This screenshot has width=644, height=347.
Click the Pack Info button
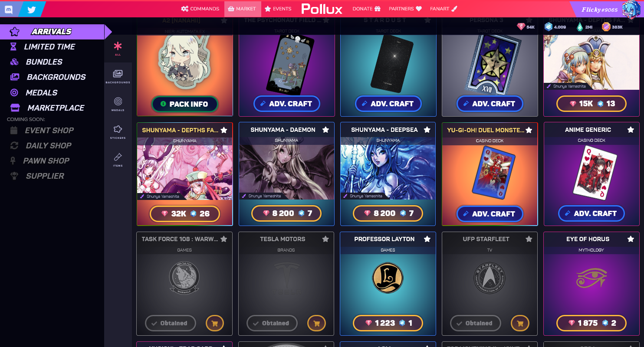pyautogui.click(x=185, y=104)
